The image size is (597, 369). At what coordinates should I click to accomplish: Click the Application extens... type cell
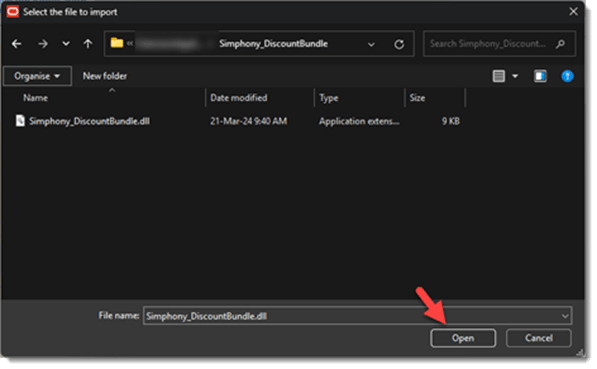(x=359, y=121)
